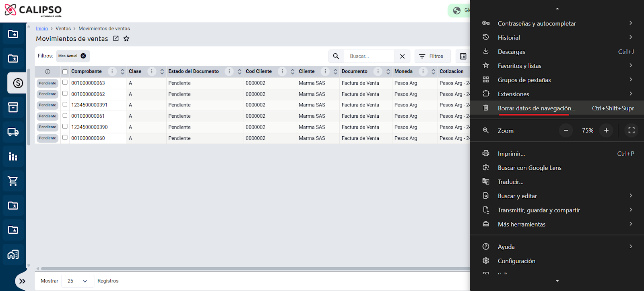Toggle the select-all checkbox in header
644x291 pixels.
pos(65,72)
